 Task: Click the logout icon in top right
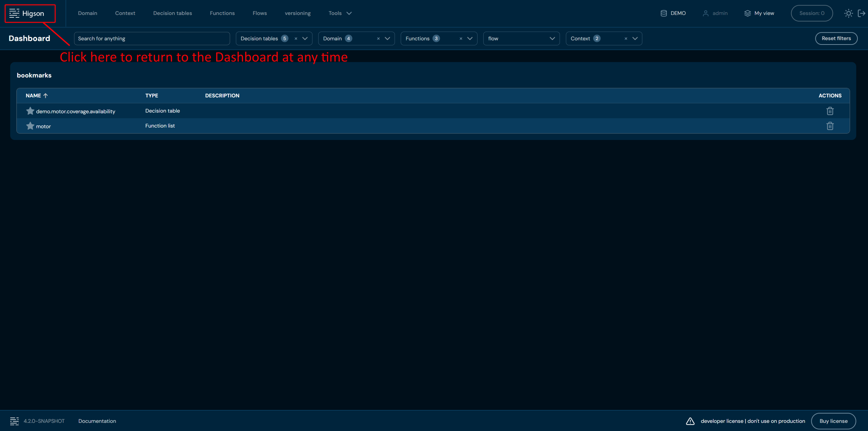click(862, 13)
